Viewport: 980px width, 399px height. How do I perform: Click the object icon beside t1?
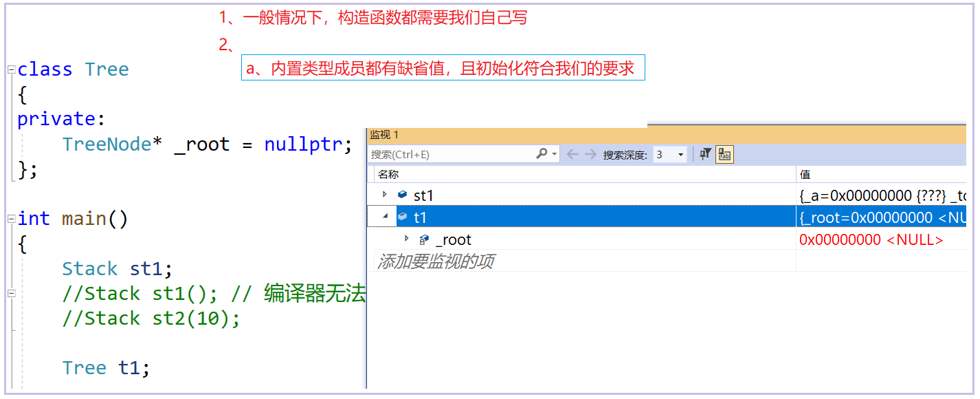(x=402, y=216)
